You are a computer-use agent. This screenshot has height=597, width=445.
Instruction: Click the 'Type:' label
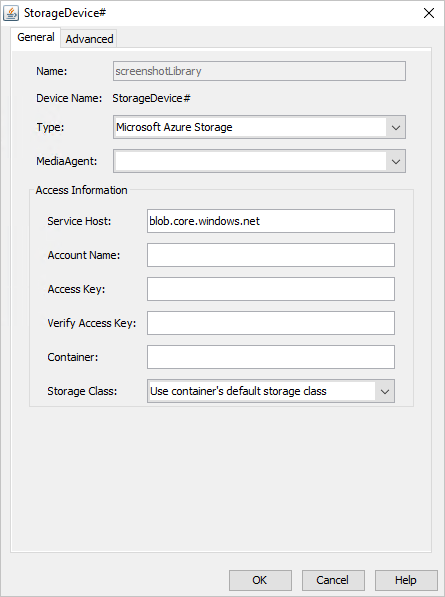pos(50,127)
